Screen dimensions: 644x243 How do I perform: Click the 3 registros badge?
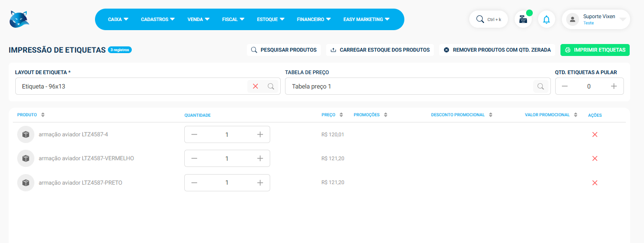120,50
